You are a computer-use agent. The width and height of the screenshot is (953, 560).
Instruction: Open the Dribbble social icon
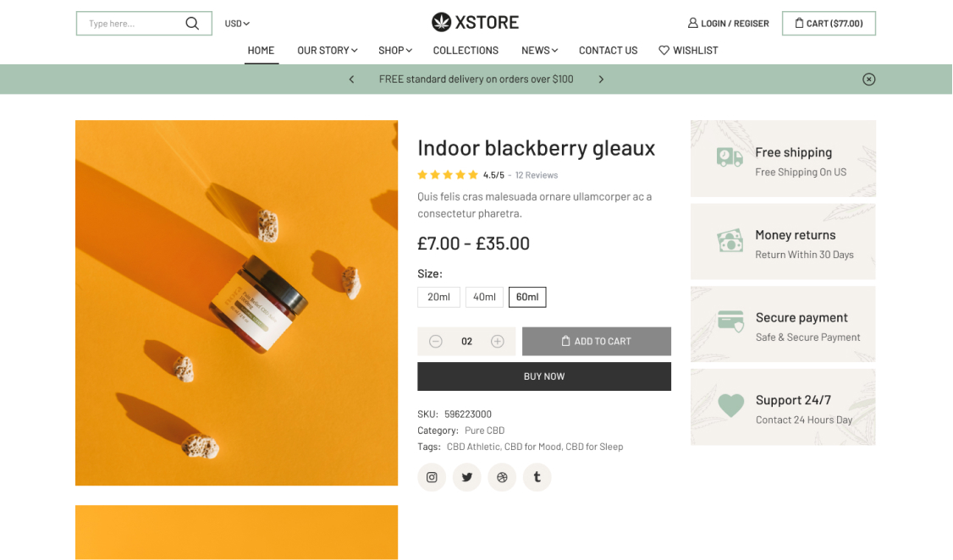(502, 477)
